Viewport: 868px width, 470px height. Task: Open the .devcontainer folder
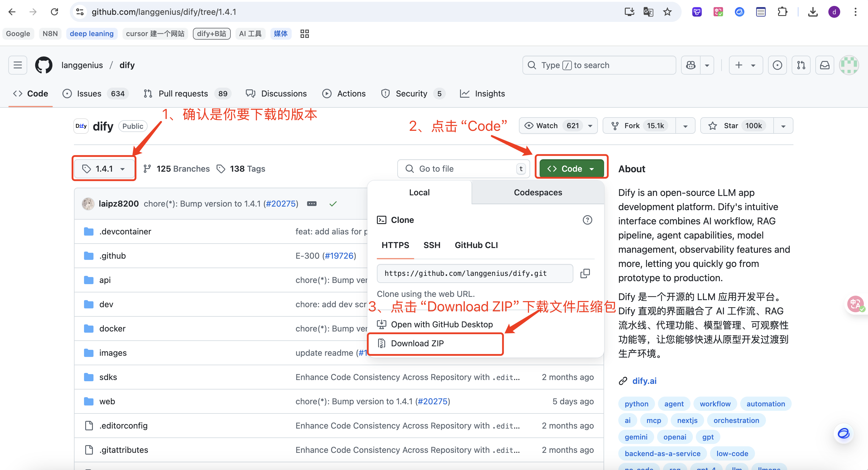coord(125,232)
